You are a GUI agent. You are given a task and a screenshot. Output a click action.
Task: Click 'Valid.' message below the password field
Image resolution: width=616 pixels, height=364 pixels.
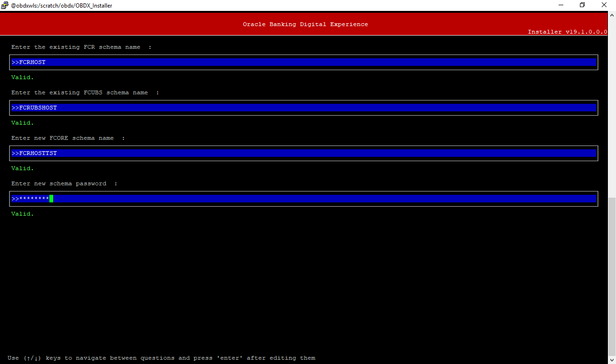point(23,214)
